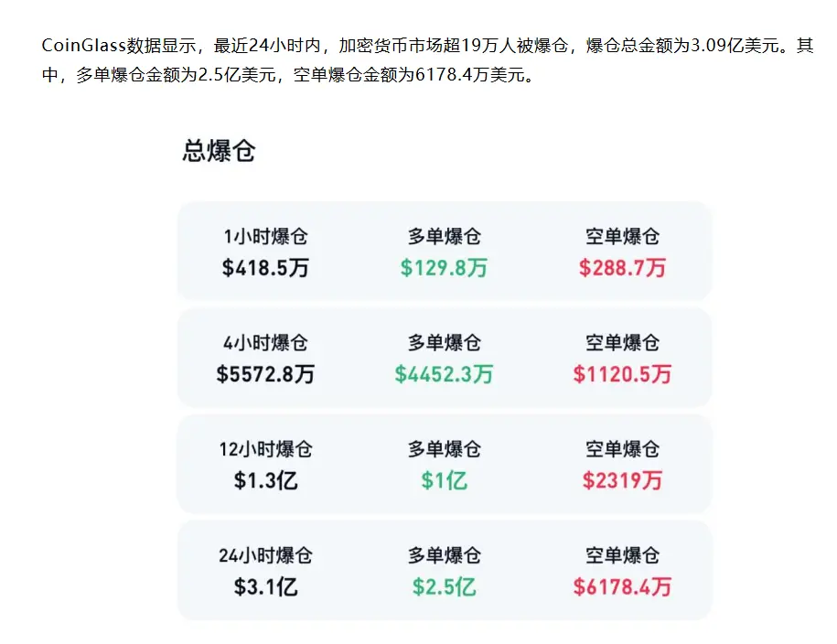Click the CoinGlass text in the paragraph
This screenshot has width=837, height=644.
pos(84,46)
